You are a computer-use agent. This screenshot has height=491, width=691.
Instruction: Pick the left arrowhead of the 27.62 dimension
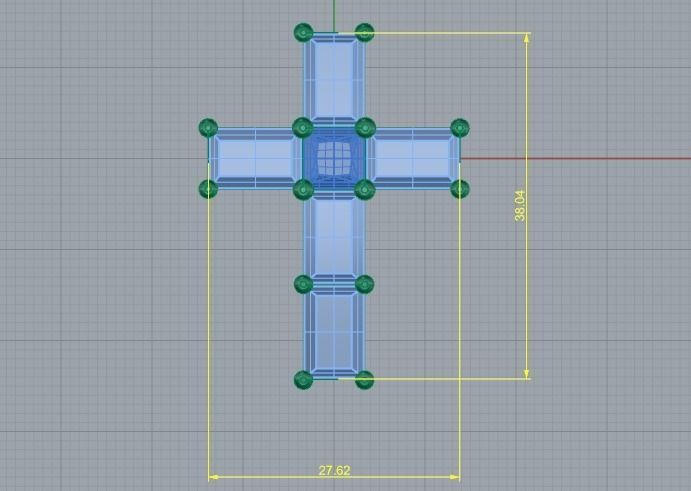click(214, 477)
